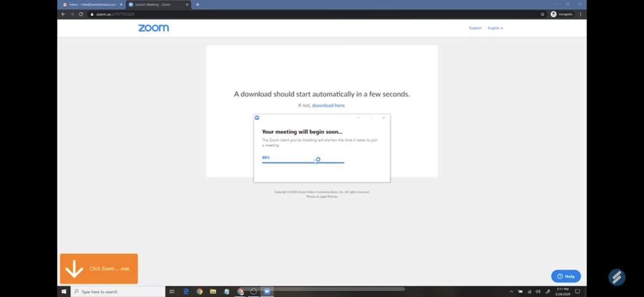The height and width of the screenshot is (297, 644).
Task: Open the Support link
Action: click(x=475, y=28)
